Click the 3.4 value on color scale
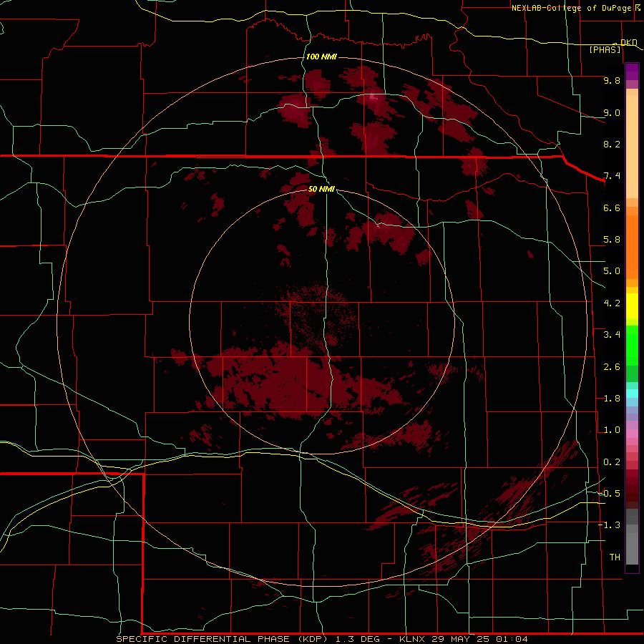Viewport: 644px width, 644px height. (x=612, y=335)
